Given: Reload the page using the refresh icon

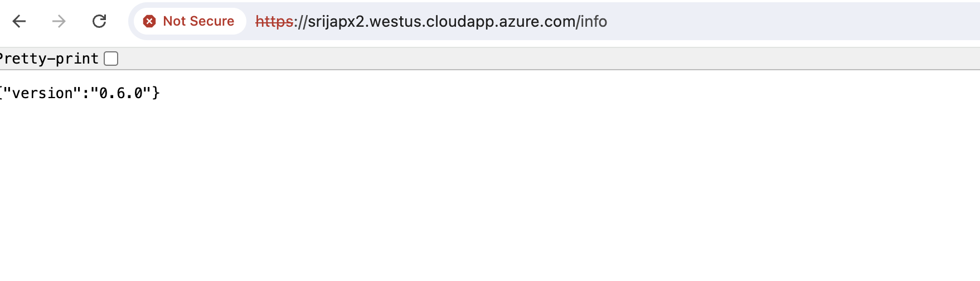Looking at the screenshot, I should [99, 21].
